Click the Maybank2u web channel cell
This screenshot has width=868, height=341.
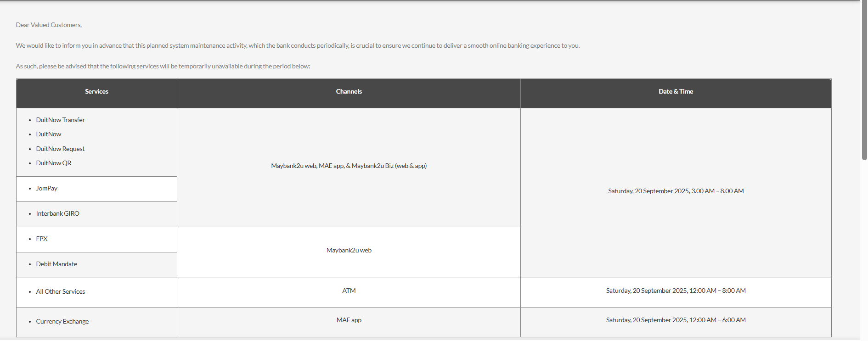[x=349, y=252]
